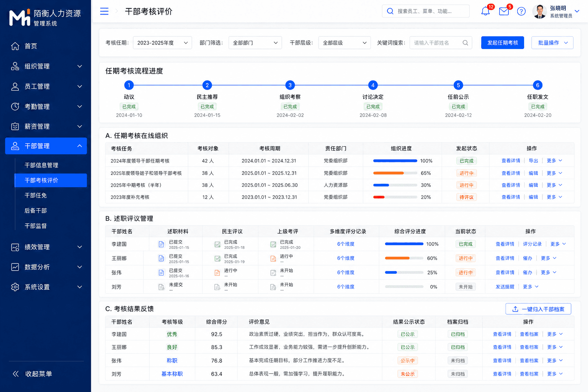Click 编辑 for 2023年度补充考核

tap(533, 197)
